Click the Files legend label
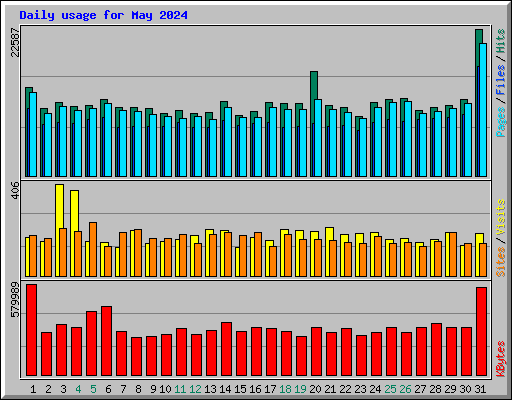 click(x=501, y=80)
